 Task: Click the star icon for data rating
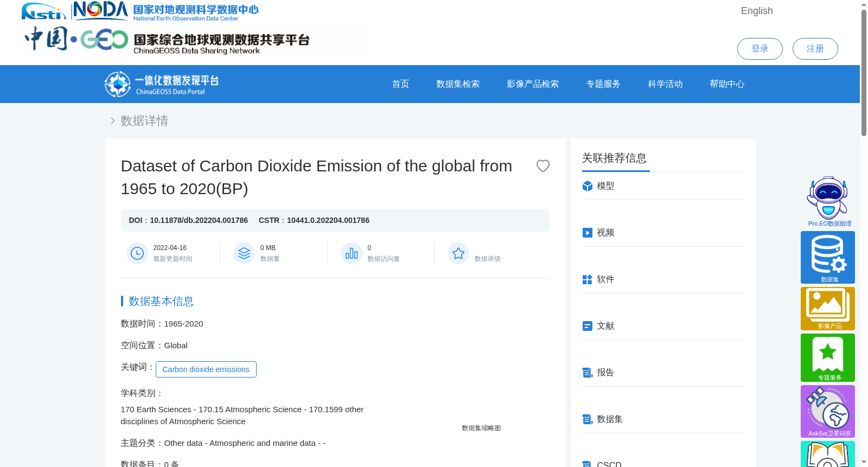[458, 253]
